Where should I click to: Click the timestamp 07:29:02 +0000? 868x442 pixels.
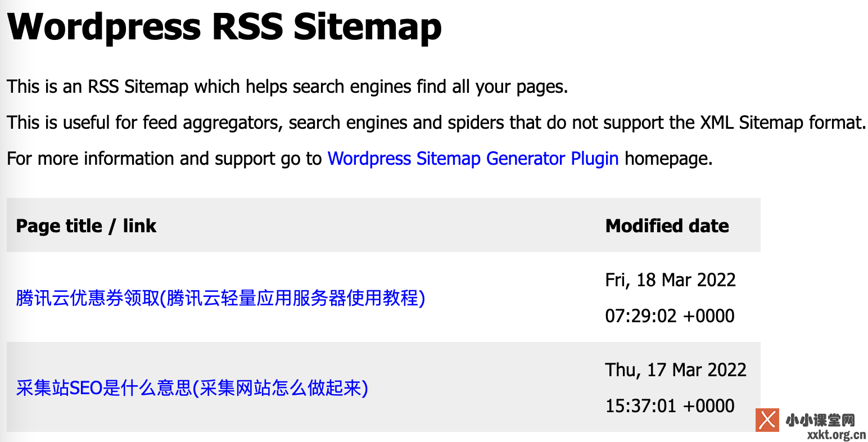[670, 315]
